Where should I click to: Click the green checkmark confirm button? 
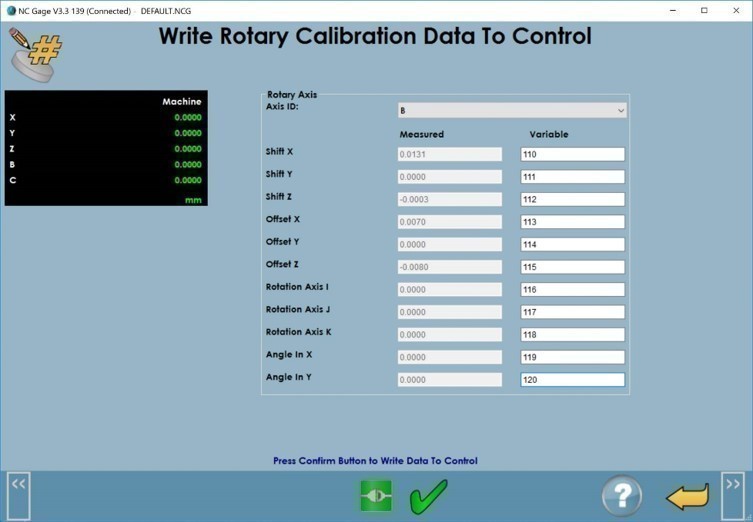tap(428, 497)
